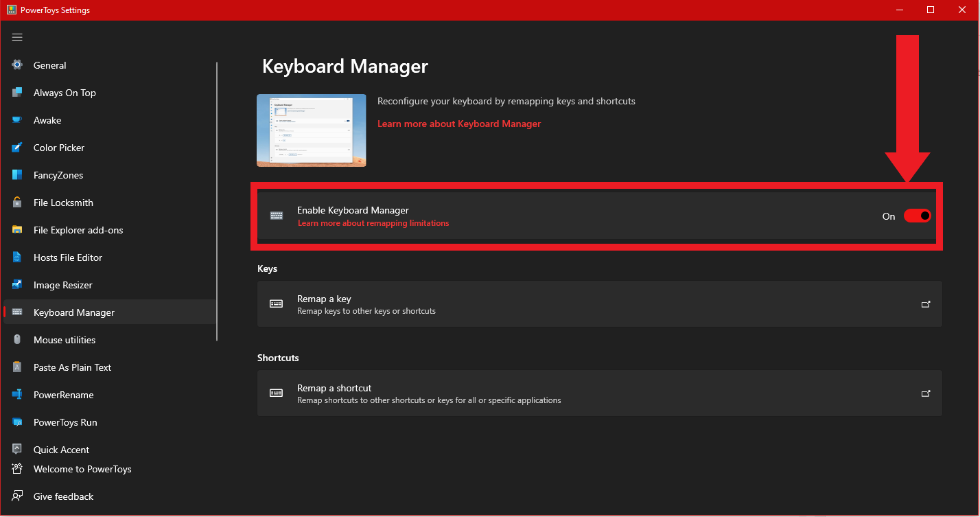This screenshot has height=517, width=980.
Task: Click the open-window icon for Remap a shortcut
Action: (x=926, y=393)
